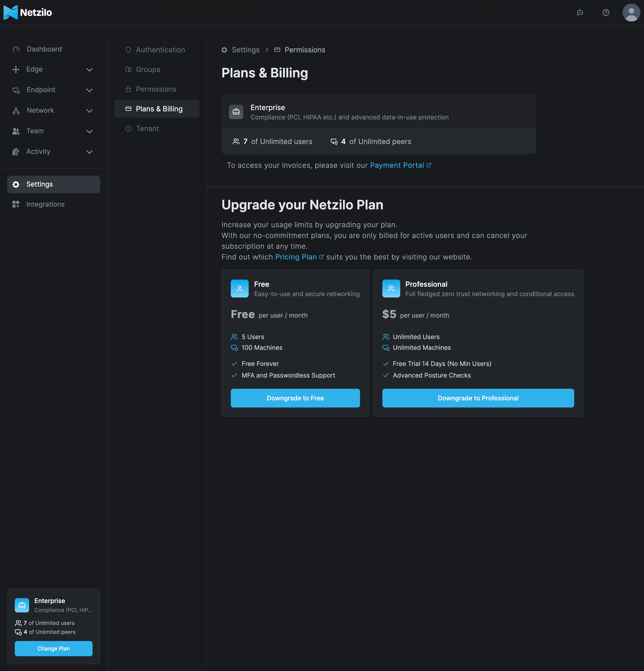Click the gear icon in the Settings breadcrumb

click(224, 50)
